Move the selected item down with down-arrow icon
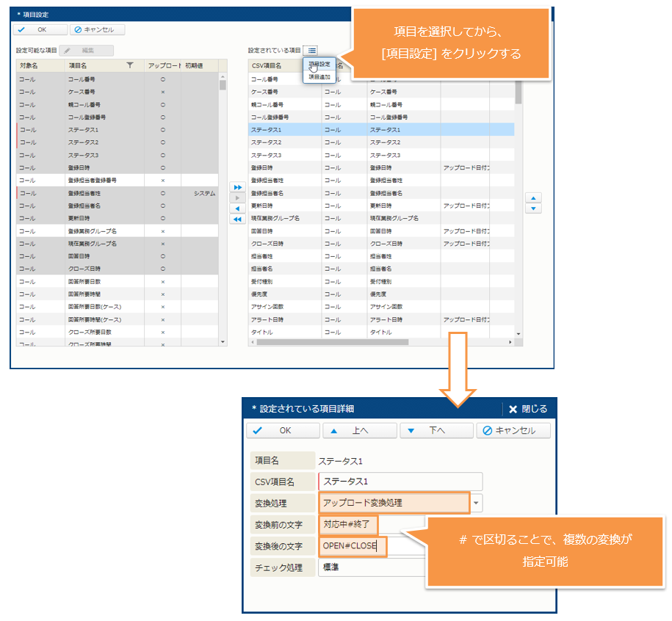Image resolution: width=672 pixels, height=621 pixels. tap(535, 208)
